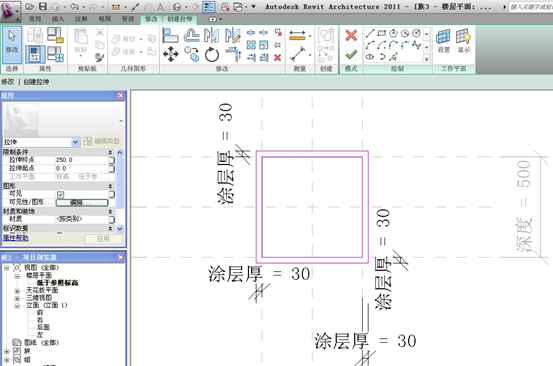553x366 pixels.
Task: Click the Scale tool icon
Action: 263,45
